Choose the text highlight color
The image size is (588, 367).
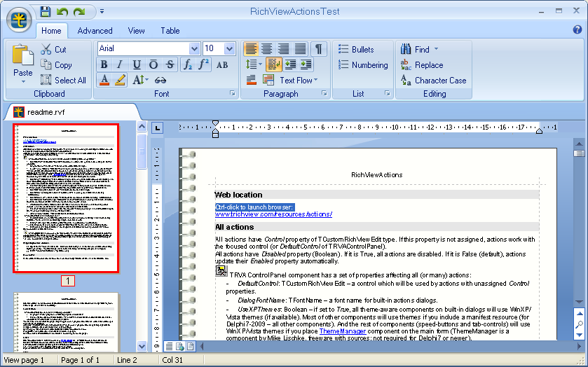click(120, 80)
